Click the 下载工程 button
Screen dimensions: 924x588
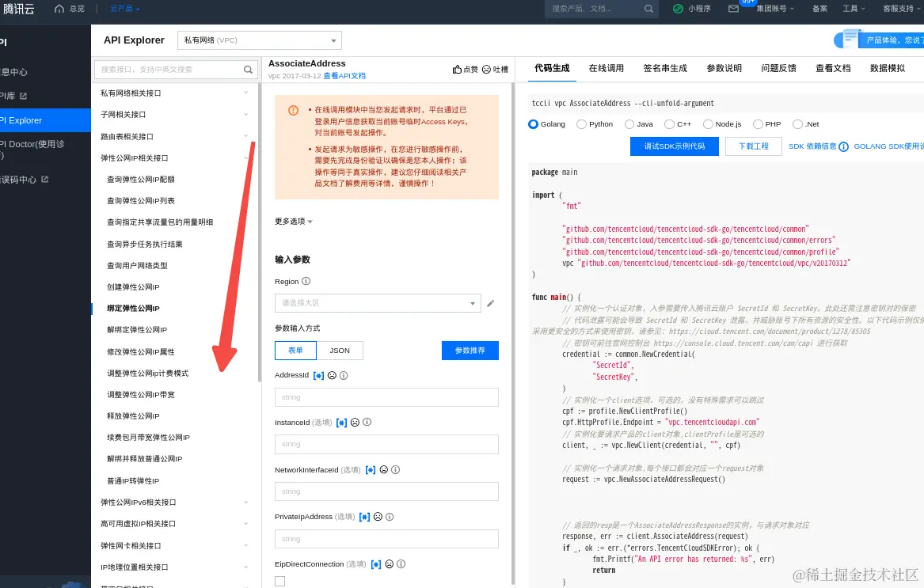[754, 146]
